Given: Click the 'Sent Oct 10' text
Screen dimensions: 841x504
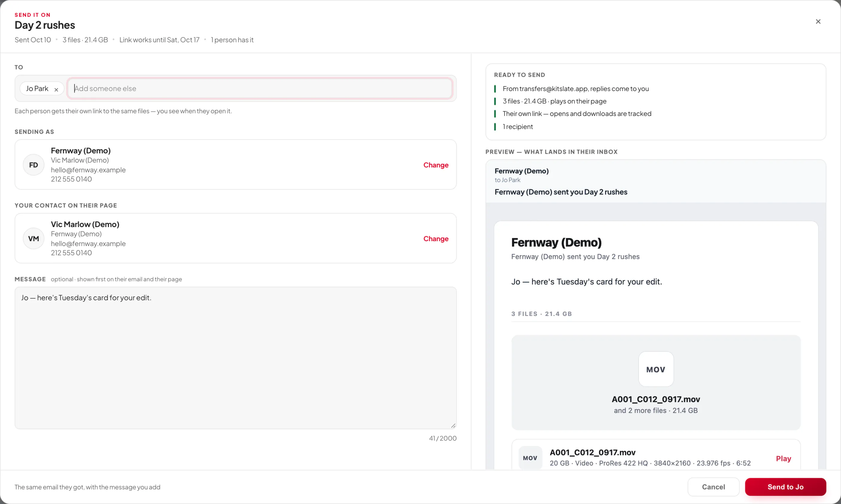Looking at the screenshot, I should point(33,40).
